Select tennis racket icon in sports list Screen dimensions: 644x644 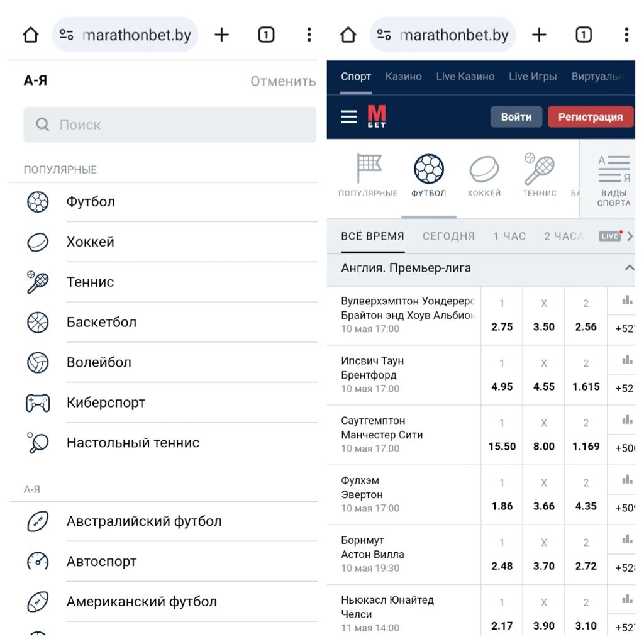[x=38, y=282]
